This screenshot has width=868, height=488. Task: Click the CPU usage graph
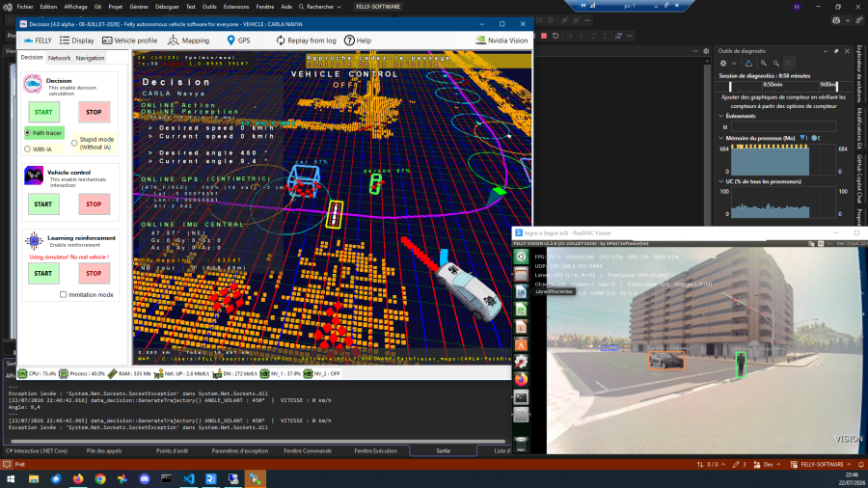pos(783,203)
